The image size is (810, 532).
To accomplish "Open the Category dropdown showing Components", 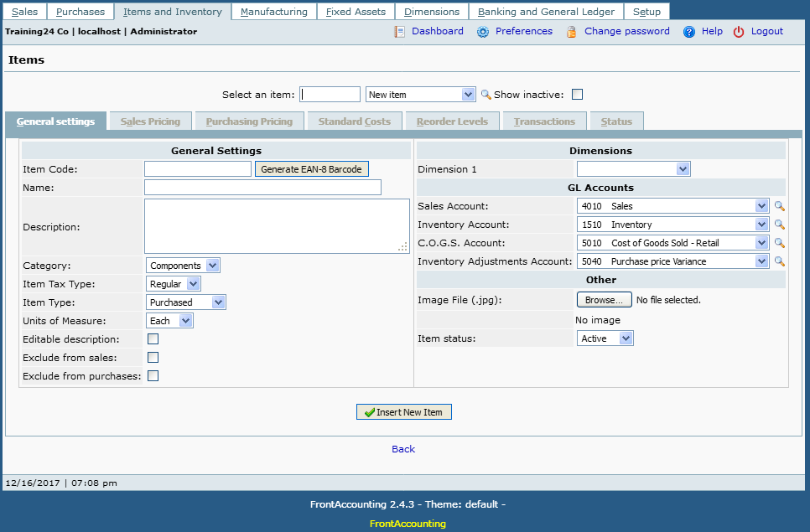I will (x=183, y=266).
